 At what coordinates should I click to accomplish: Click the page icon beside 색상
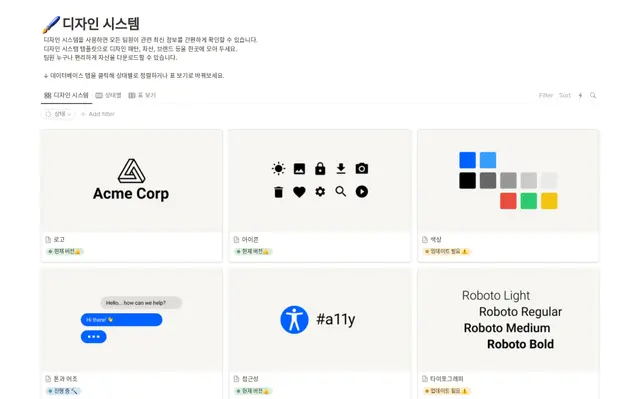tap(425, 239)
